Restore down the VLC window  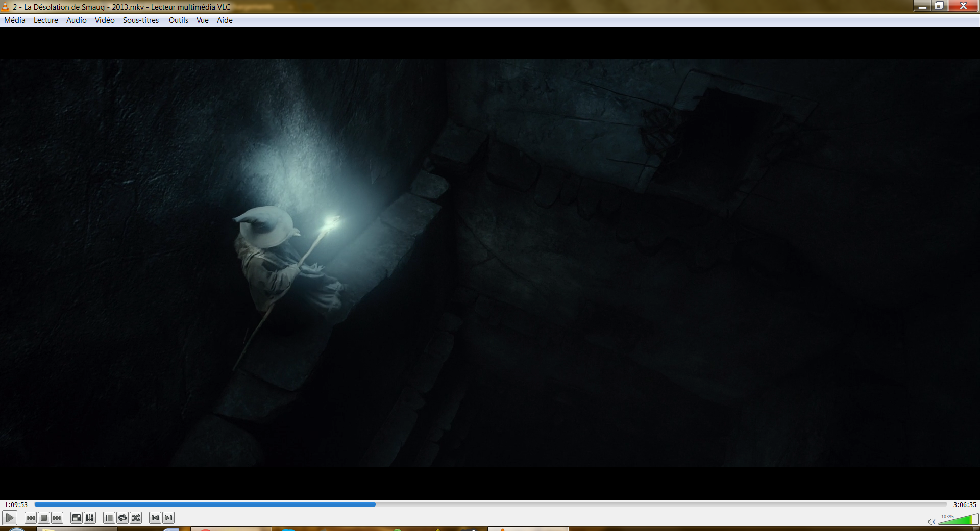[939, 6]
